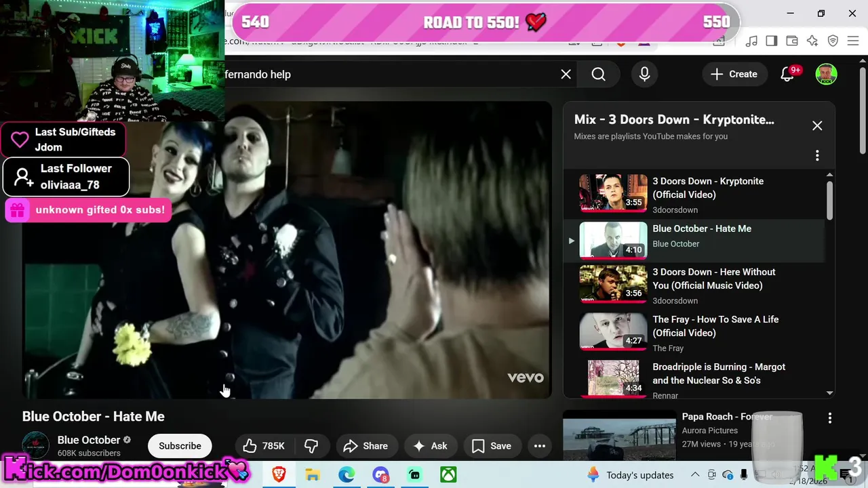
Task: Open File Explorer from the taskbar
Action: coord(313,475)
